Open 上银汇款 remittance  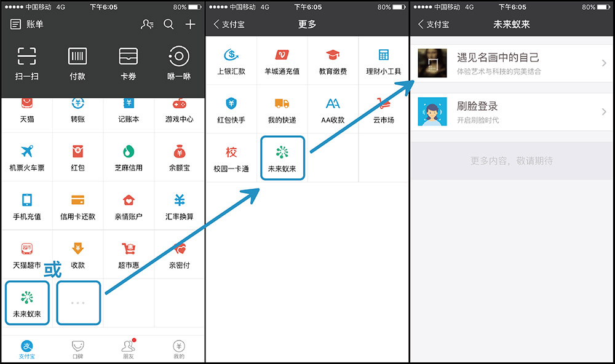tap(231, 61)
